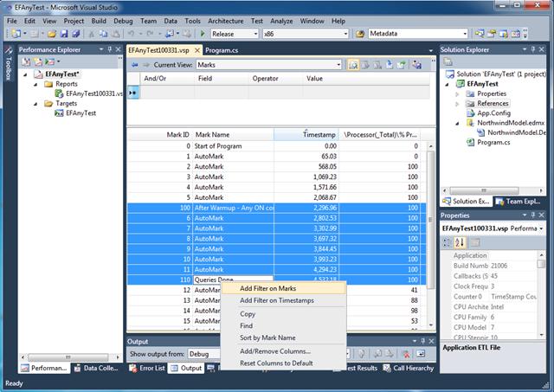The image size is (554, 392).
Task: Switch Properties to Alphabetical sort icon
Action: (x=460, y=242)
